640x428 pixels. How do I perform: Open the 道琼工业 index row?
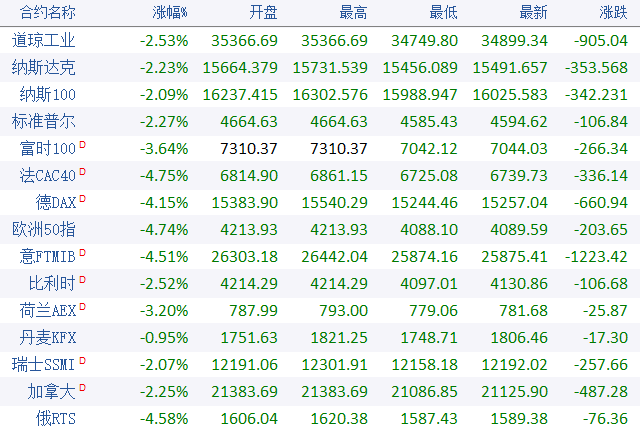44,41
